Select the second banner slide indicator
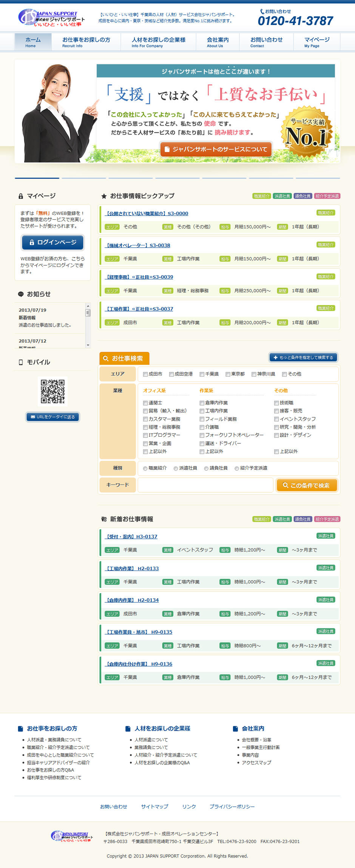355x868 pixels. point(84,178)
